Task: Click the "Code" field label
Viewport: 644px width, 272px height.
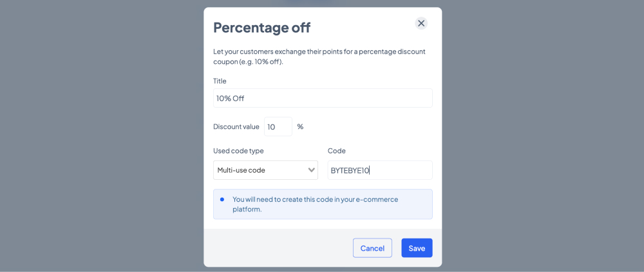Action: click(x=336, y=151)
